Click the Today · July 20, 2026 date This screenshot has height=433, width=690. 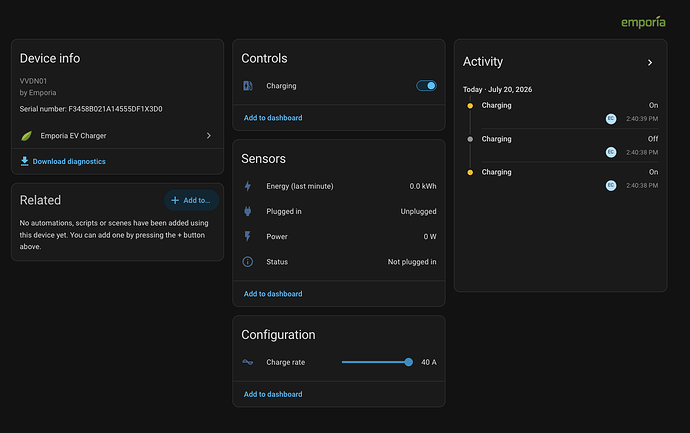[497, 89]
